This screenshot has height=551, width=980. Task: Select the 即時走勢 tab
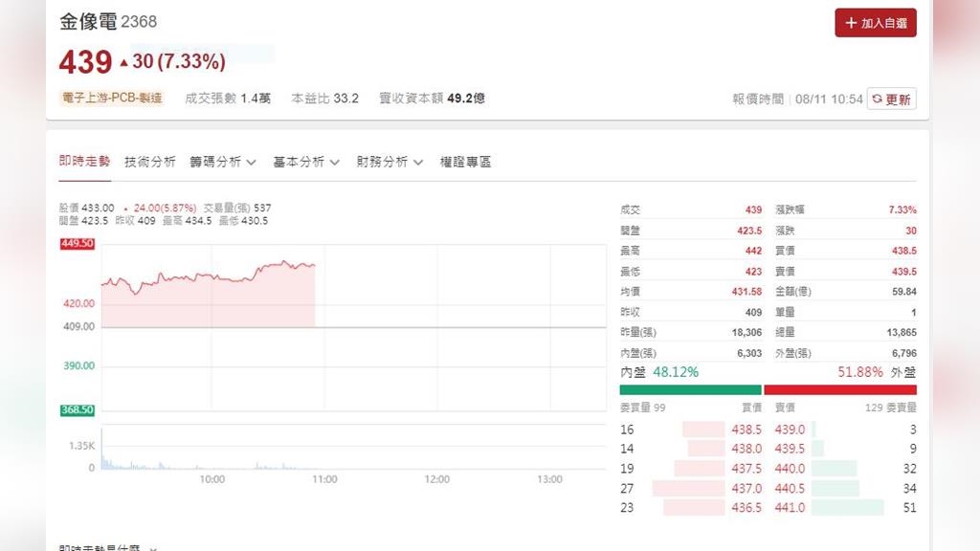84,162
